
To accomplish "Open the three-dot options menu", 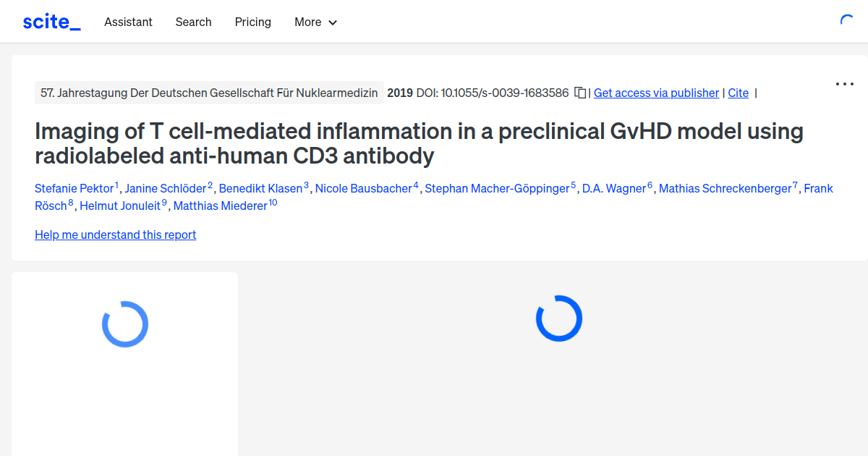I will point(844,84).
